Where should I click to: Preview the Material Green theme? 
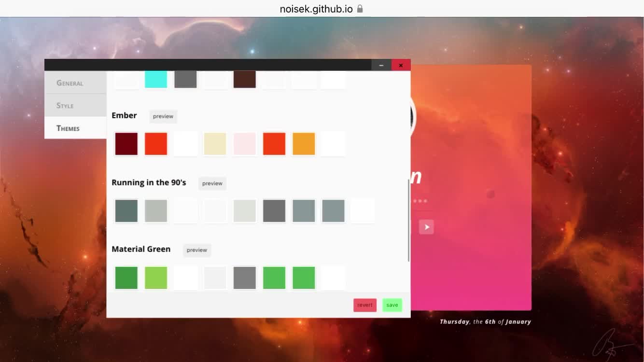[196, 250]
